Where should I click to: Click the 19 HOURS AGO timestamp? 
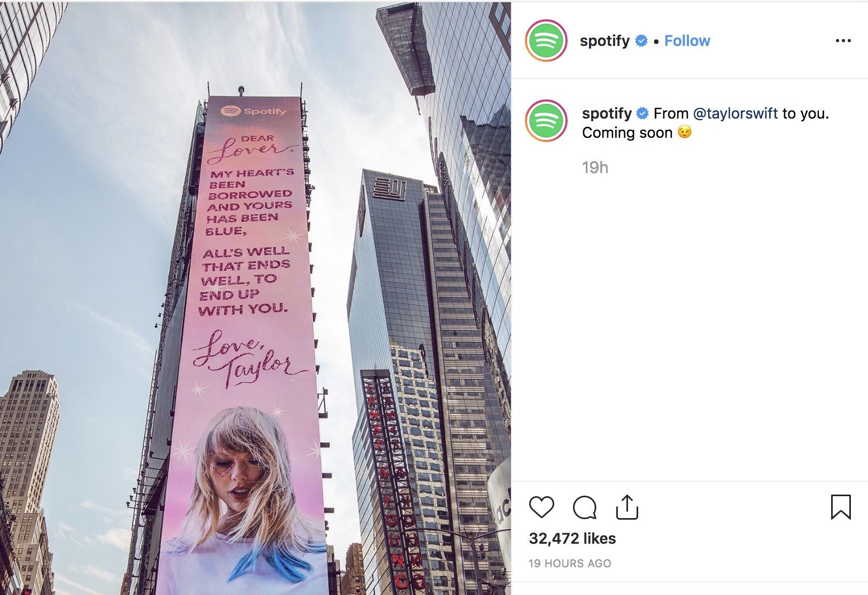570,563
